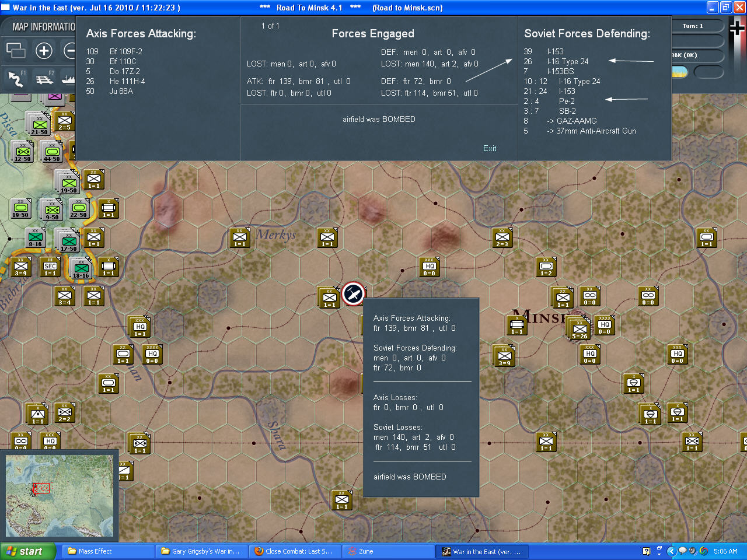Click the bombed airfield prohibition marker
747x560 pixels.
click(x=354, y=293)
